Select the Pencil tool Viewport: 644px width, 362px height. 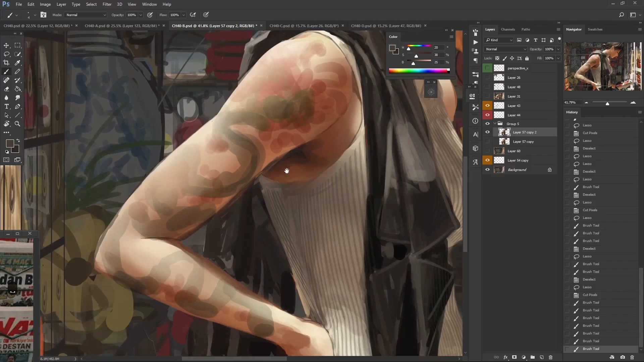(18, 71)
